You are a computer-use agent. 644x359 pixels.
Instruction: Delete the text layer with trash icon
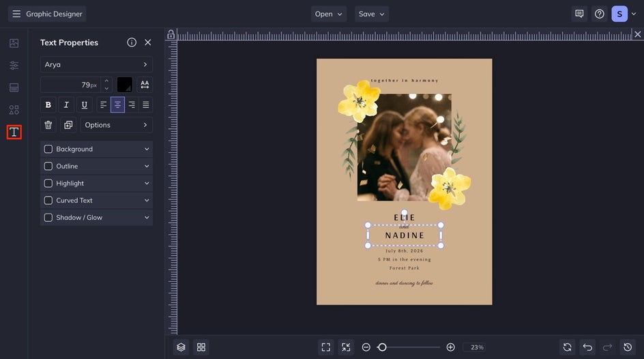pyautogui.click(x=48, y=125)
